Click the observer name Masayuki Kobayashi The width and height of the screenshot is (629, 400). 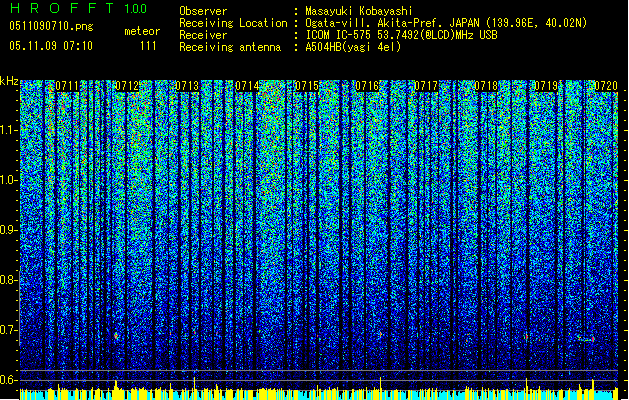click(359, 11)
